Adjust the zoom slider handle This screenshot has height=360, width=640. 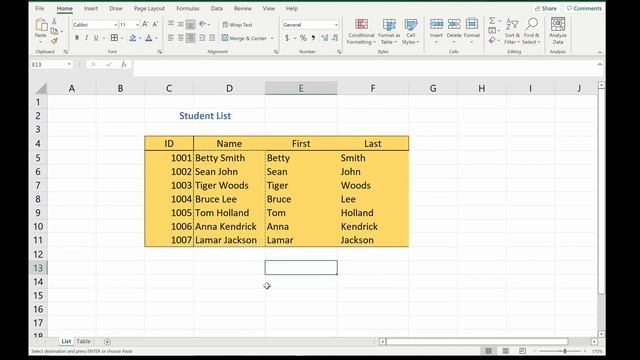[565, 351]
